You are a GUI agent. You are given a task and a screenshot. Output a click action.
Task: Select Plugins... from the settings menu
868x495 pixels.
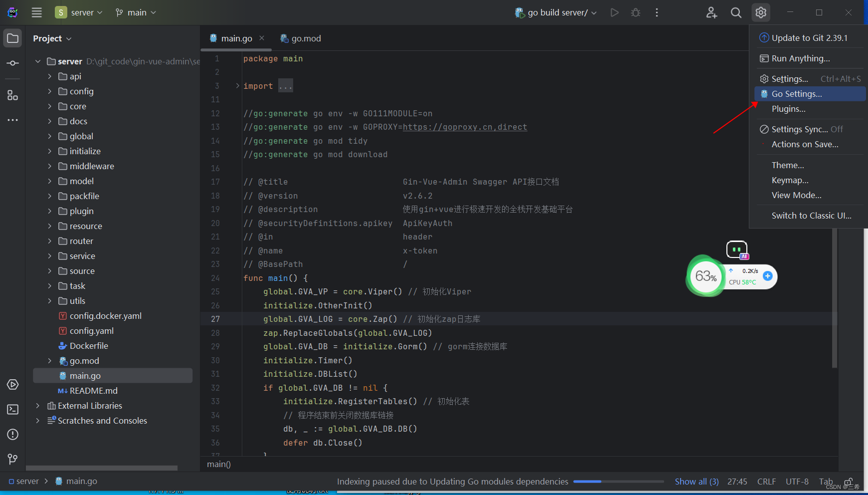pos(788,109)
